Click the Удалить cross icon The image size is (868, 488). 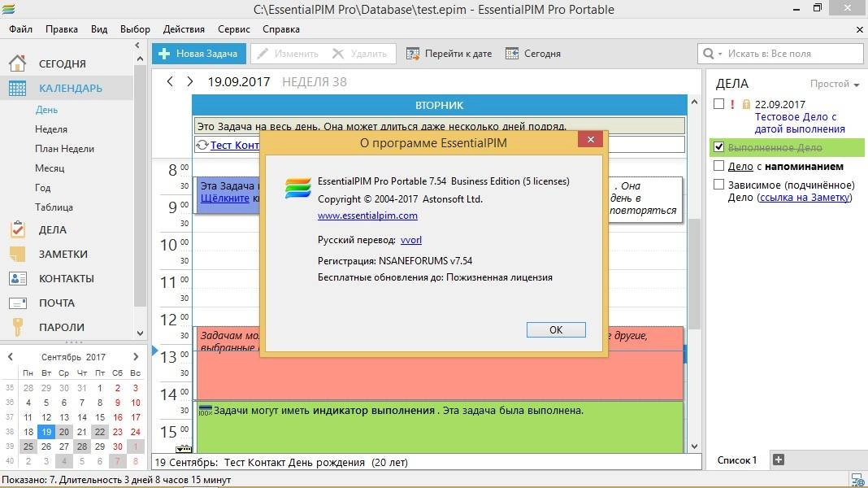pyautogui.click(x=337, y=54)
